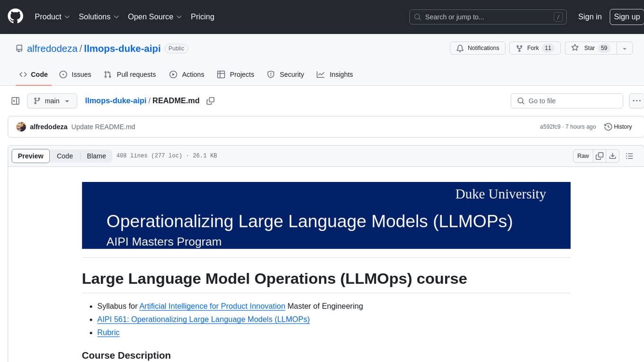644x362 pixels.
Task: Select the 408 lines file info text
Action: pos(166,156)
